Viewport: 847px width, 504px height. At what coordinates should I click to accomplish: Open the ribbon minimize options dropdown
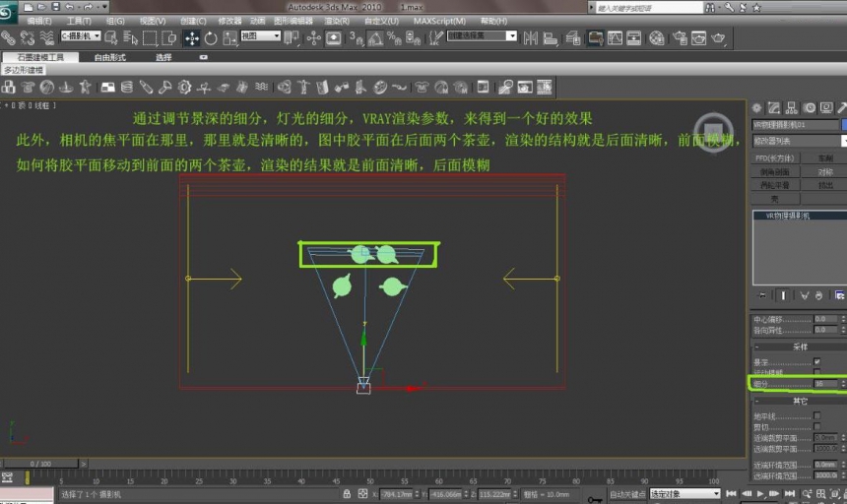click(203, 57)
